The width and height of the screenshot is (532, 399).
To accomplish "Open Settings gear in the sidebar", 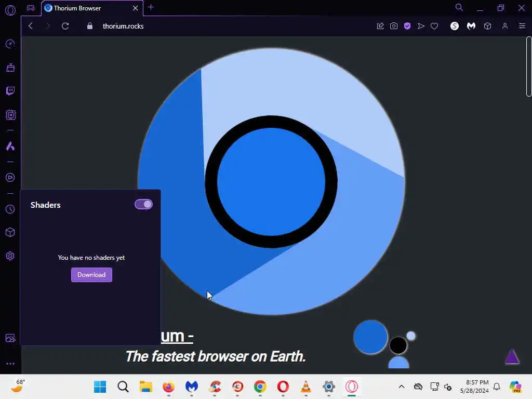I will pyautogui.click(x=10, y=256).
